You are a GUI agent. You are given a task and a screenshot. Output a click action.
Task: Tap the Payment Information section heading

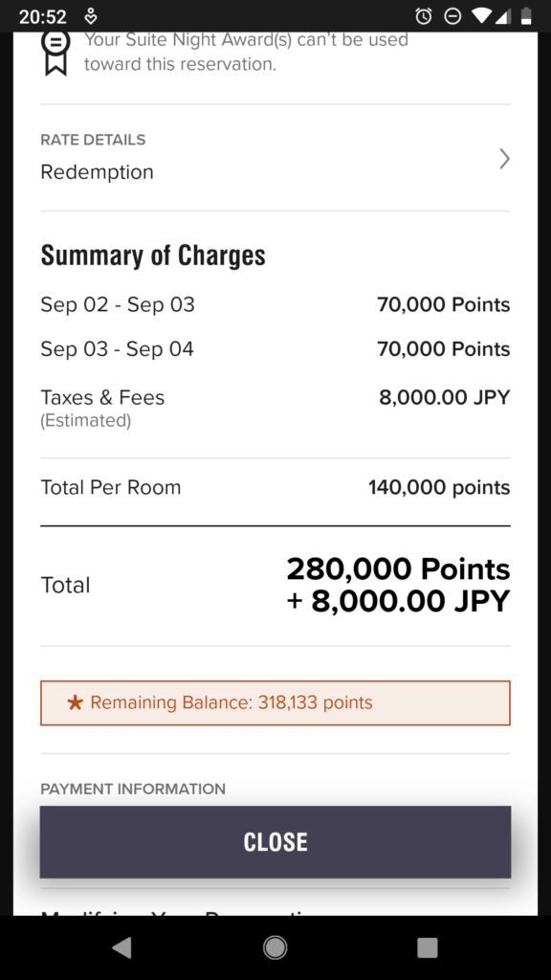133,789
